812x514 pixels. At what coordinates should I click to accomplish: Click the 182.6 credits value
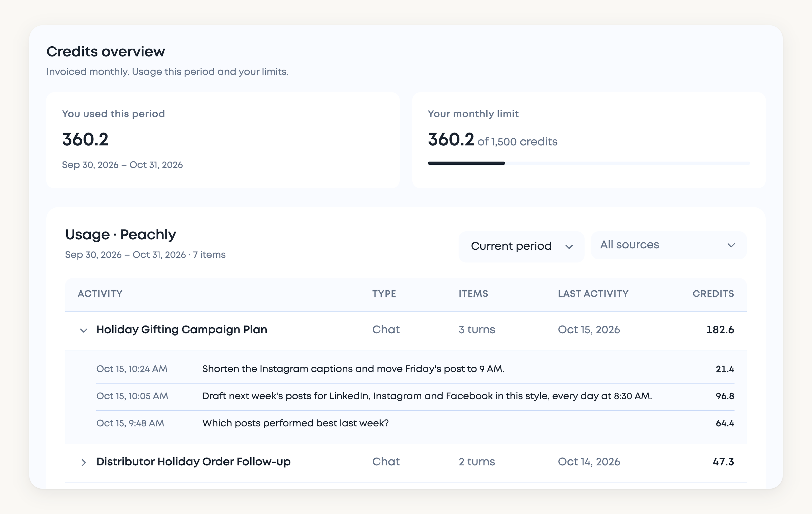pos(720,330)
